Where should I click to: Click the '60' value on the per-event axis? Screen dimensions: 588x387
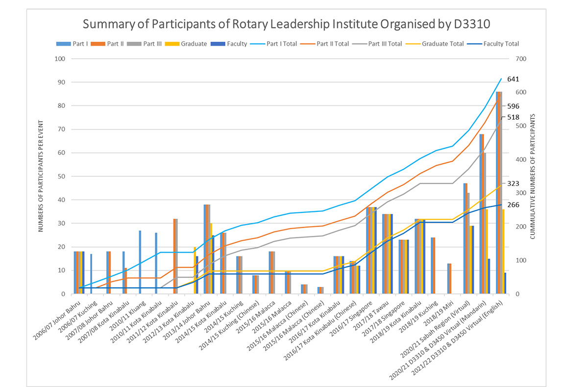(x=62, y=153)
